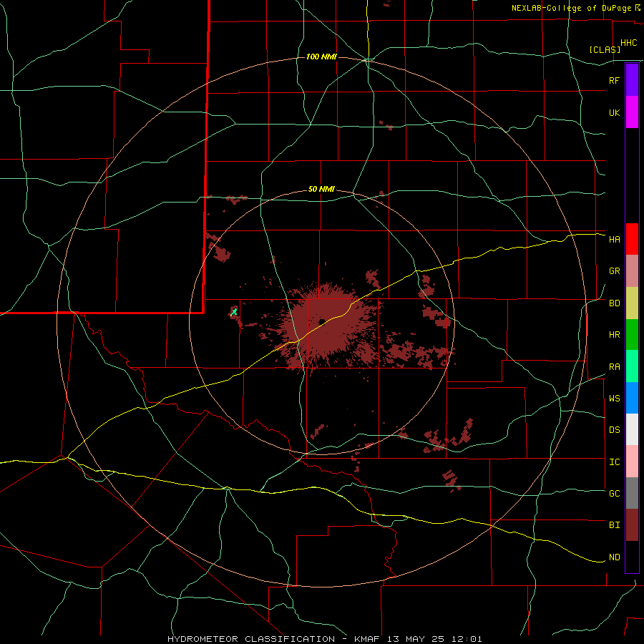The image size is (644, 644).
Task: Click the WS blue legend swatch
Action: tap(632, 398)
